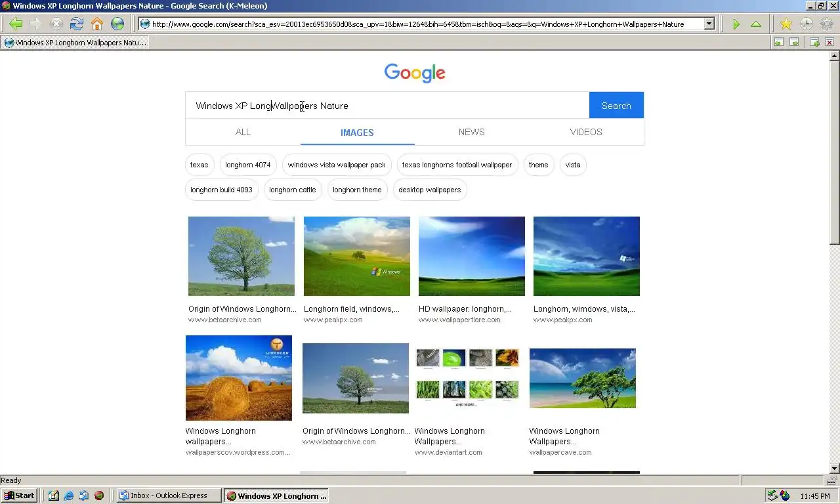
Task: Open the 'Longhorn, wimdows, vista' thumbnail
Action: 587,256
